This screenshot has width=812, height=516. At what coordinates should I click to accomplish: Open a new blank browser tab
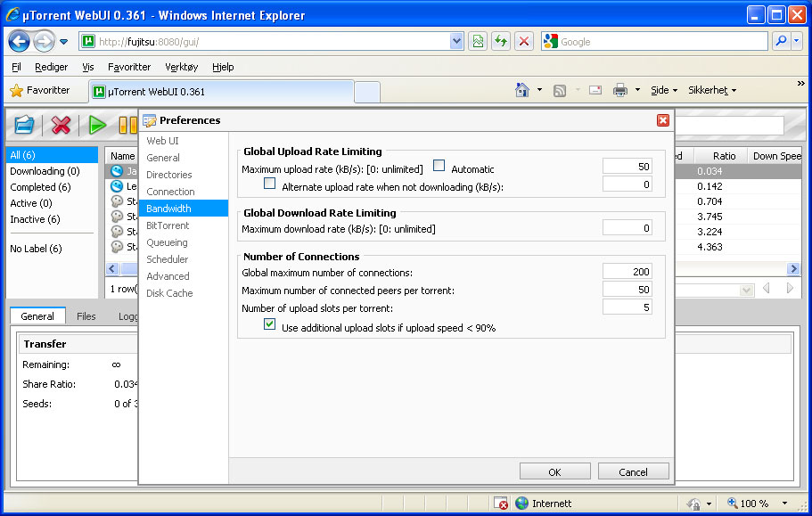pyautogui.click(x=367, y=92)
